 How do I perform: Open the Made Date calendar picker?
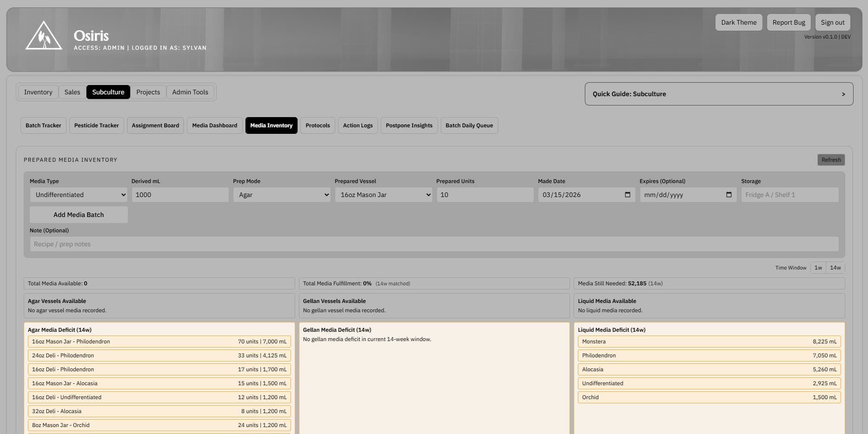tap(628, 195)
